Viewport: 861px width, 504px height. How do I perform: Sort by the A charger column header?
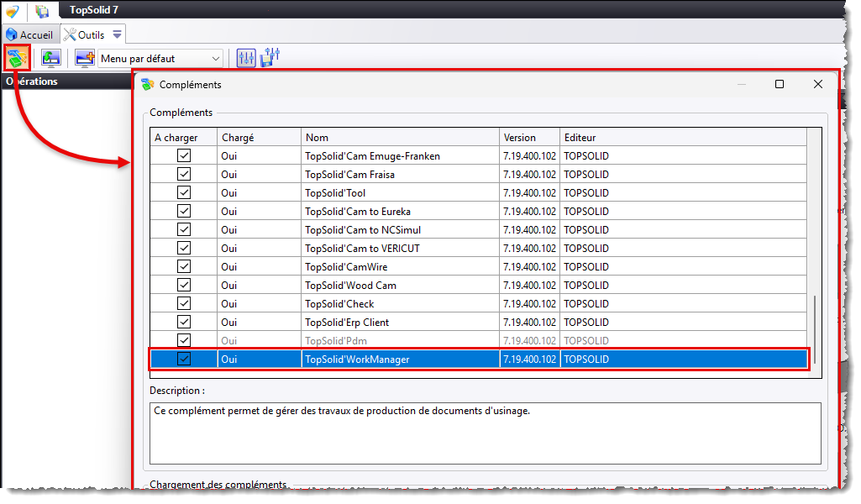(x=184, y=137)
